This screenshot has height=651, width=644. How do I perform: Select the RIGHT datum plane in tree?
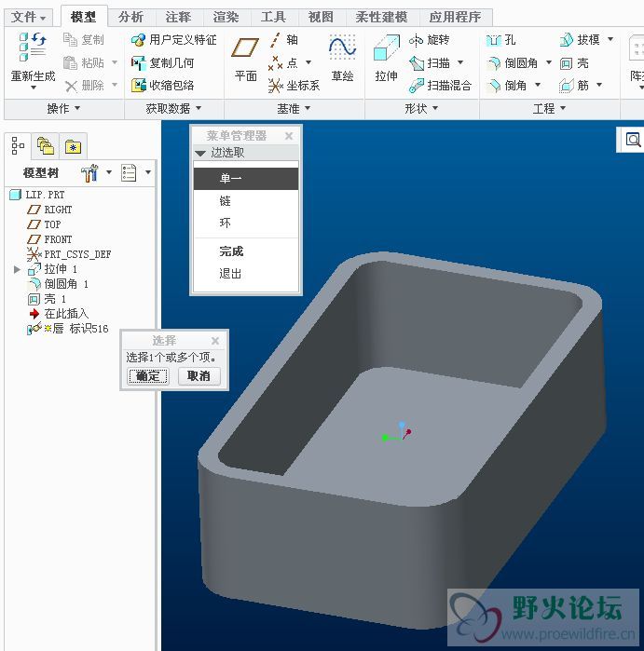point(49,210)
